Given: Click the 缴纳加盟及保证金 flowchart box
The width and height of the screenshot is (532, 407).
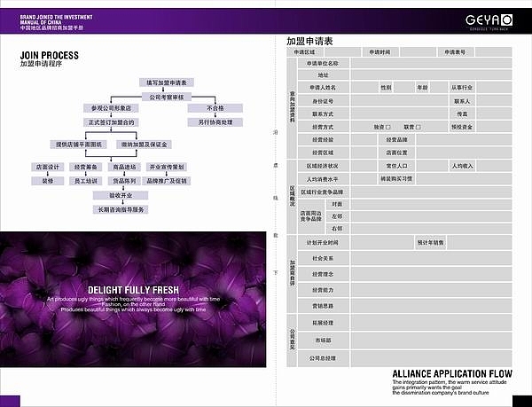Looking at the screenshot, I should pyautogui.click(x=145, y=145).
